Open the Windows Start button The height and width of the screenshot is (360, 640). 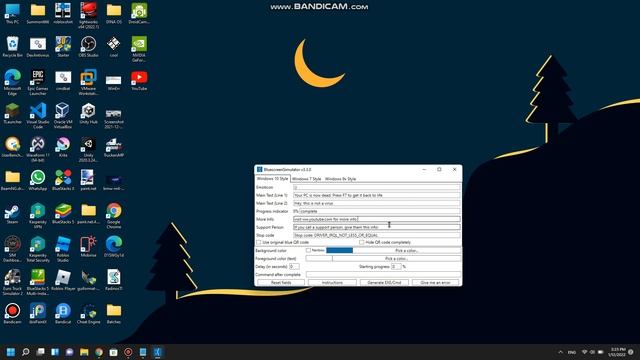[x=11, y=352]
